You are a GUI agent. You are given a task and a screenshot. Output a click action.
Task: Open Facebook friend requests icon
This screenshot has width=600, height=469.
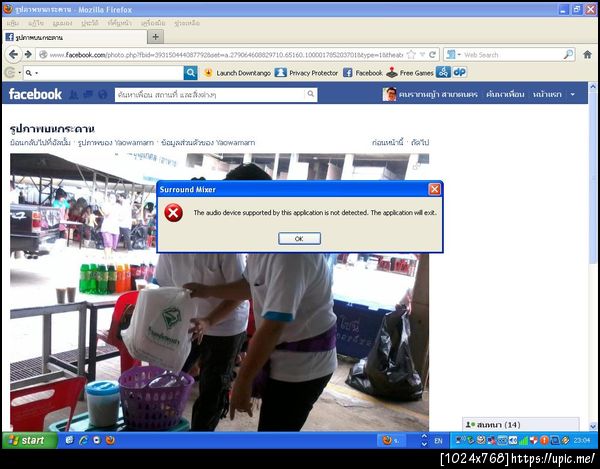[x=73, y=94]
